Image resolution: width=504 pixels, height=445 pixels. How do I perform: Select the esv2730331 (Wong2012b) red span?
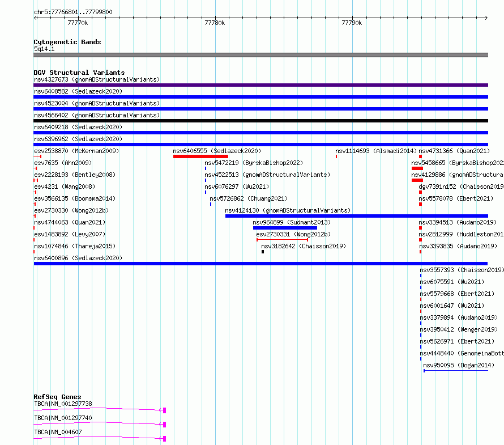pyautogui.click(x=282, y=240)
